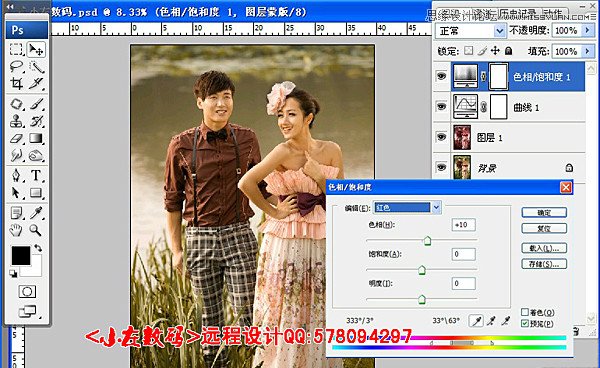Select the Type tool

(x=36, y=175)
